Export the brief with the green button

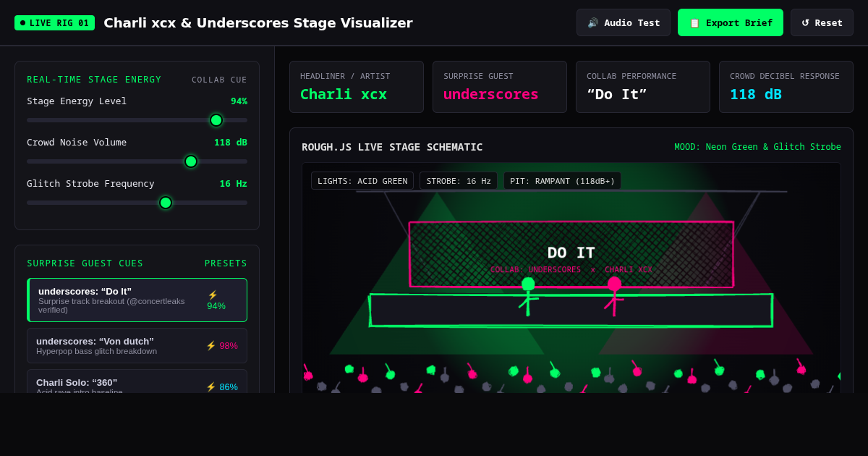pos(731,22)
